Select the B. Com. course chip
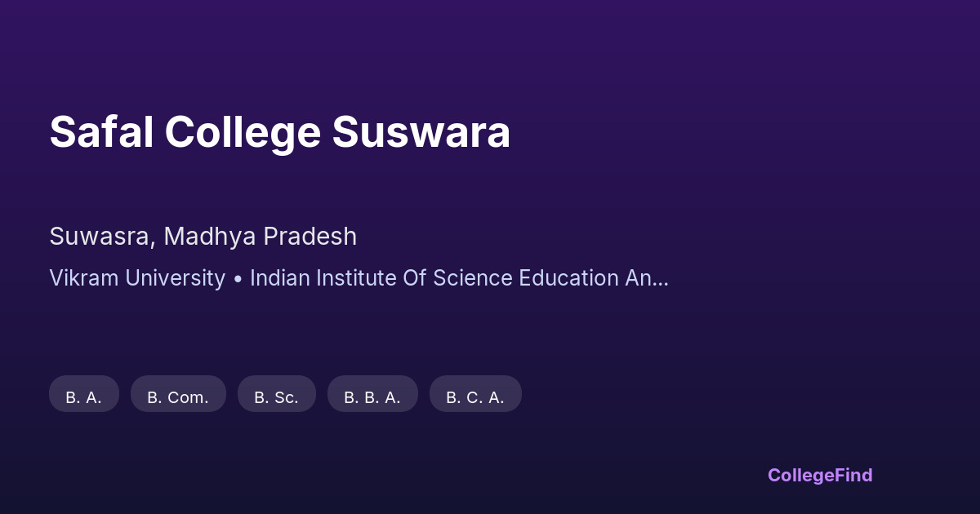This screenshot has width=980, height=514. point(178,394)
